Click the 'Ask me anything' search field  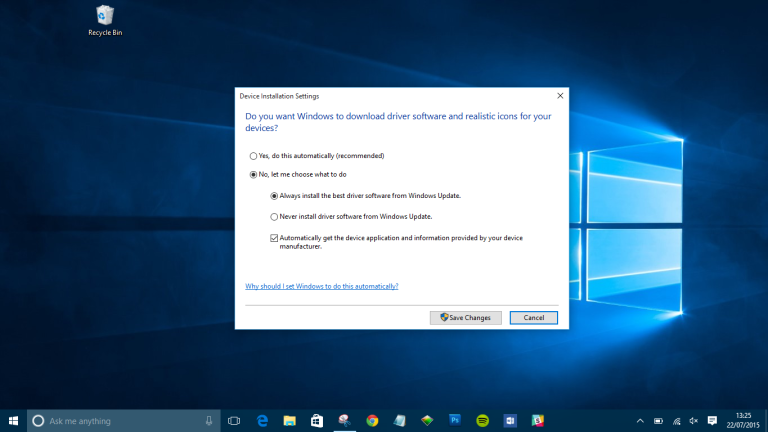tap(123, 421)
